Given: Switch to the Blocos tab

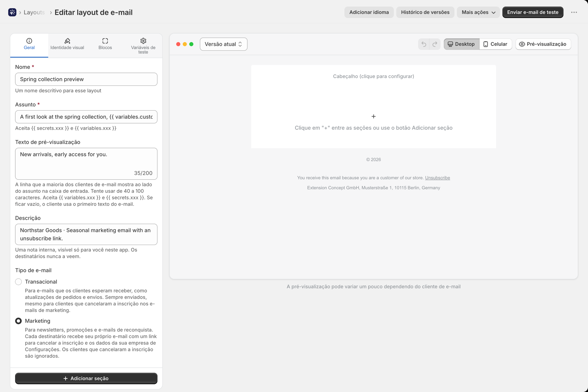Looking at the screenshot, I should (x=105, y=44).
